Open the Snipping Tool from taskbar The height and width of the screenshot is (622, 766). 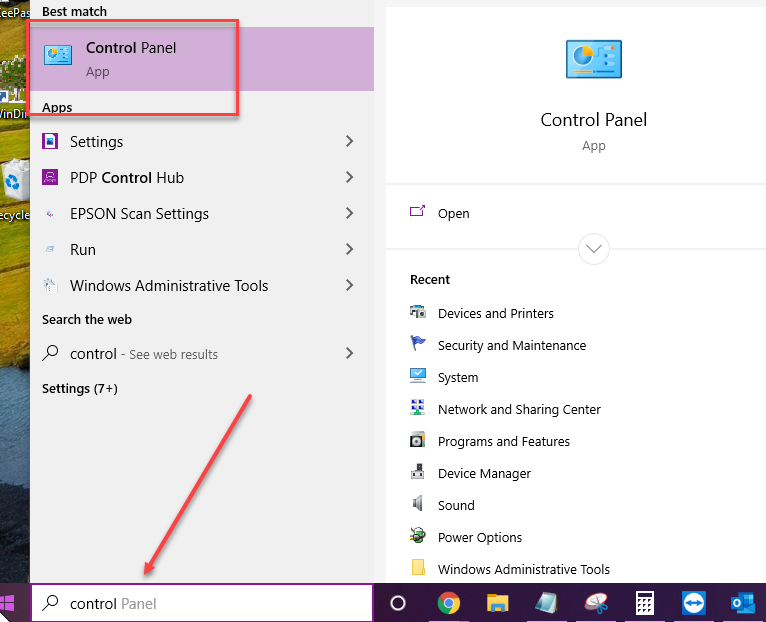[x=596, y=603]
